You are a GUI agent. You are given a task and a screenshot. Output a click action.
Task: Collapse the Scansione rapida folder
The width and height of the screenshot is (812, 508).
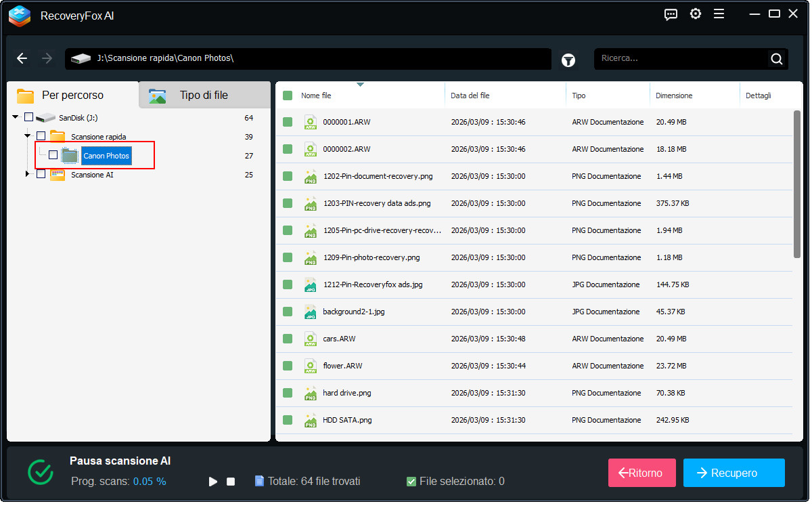pos(28,136)
